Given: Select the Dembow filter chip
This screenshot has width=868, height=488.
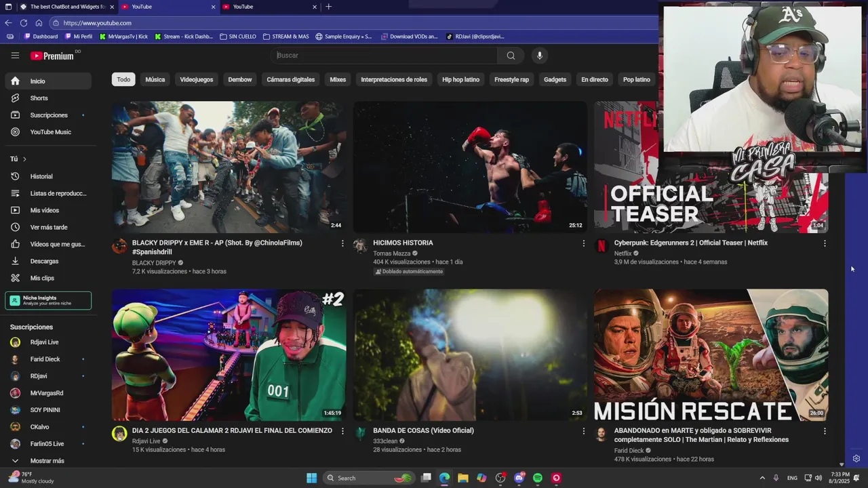Looking at the screenshot, I should 240,80.
